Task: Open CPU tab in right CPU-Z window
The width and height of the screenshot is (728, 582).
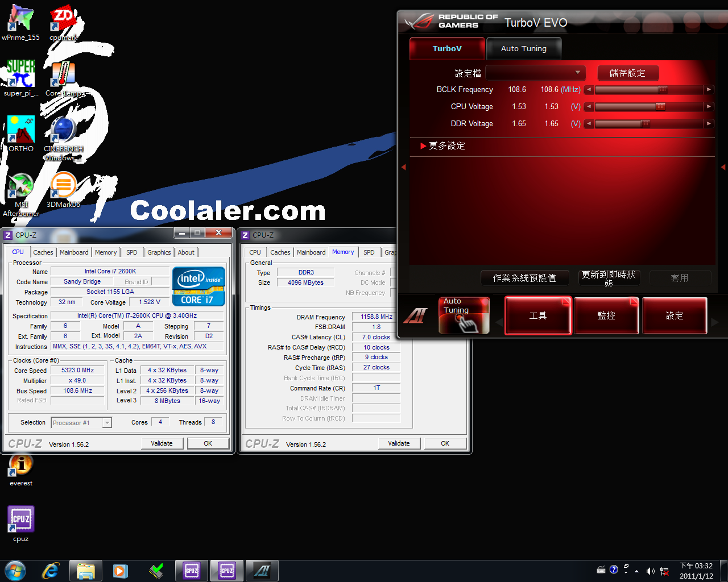Action: (x=255, y=252)
